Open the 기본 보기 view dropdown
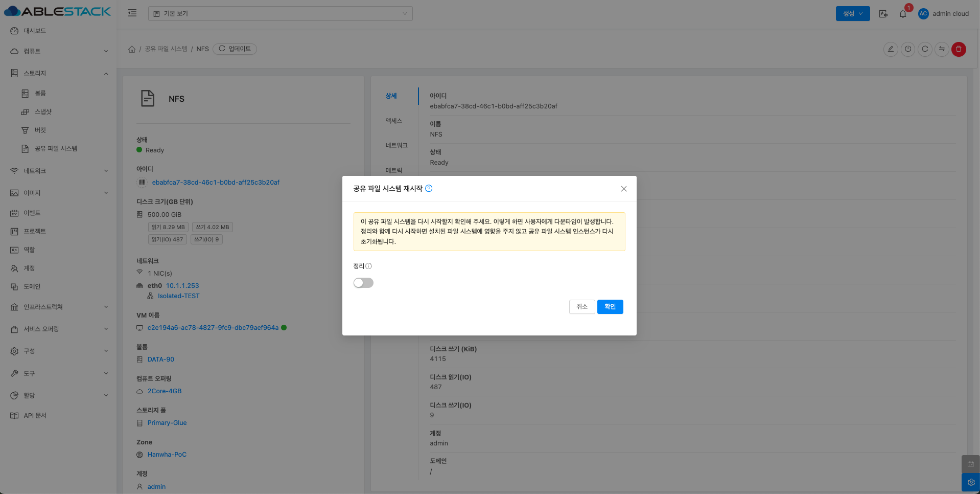 click(280, 13)
